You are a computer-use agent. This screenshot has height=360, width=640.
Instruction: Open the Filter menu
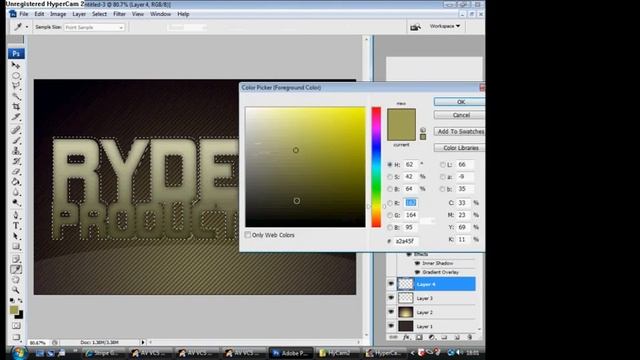click(119, 14)
